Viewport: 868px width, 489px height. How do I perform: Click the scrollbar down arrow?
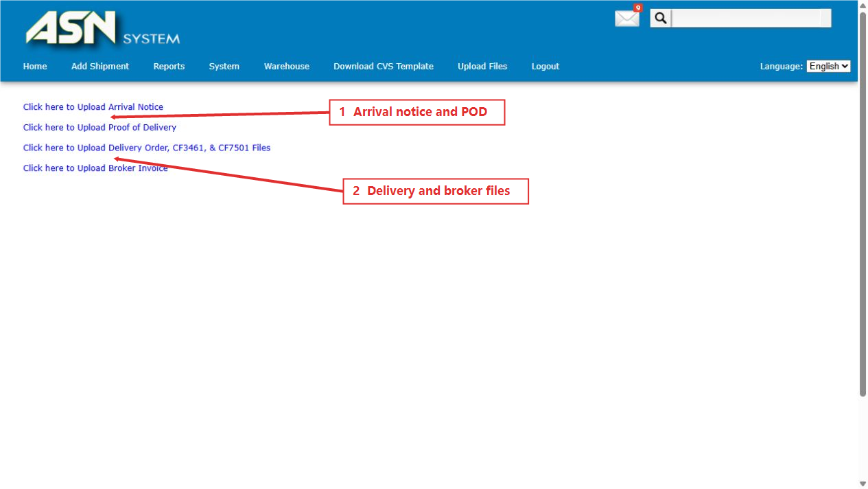point(863,484)
